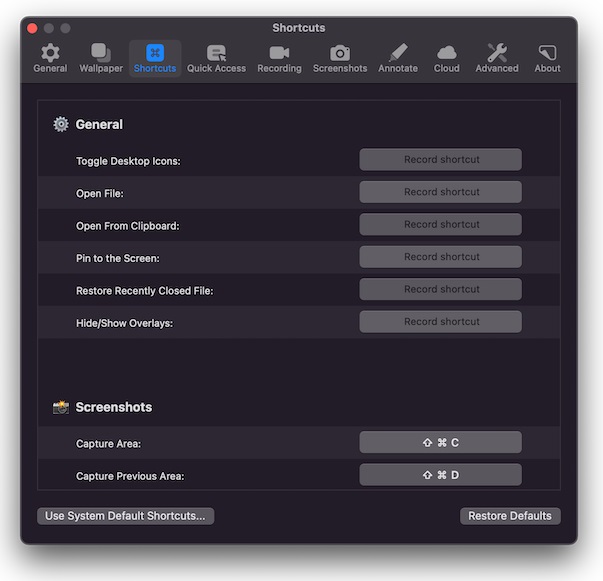Select the Shortcuts tab

pos(155,58)
